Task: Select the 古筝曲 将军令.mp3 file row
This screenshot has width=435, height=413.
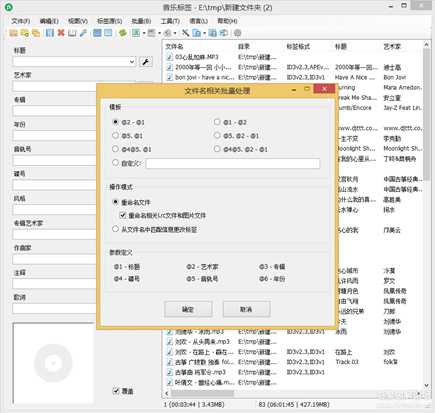Action: click(293, 372)
